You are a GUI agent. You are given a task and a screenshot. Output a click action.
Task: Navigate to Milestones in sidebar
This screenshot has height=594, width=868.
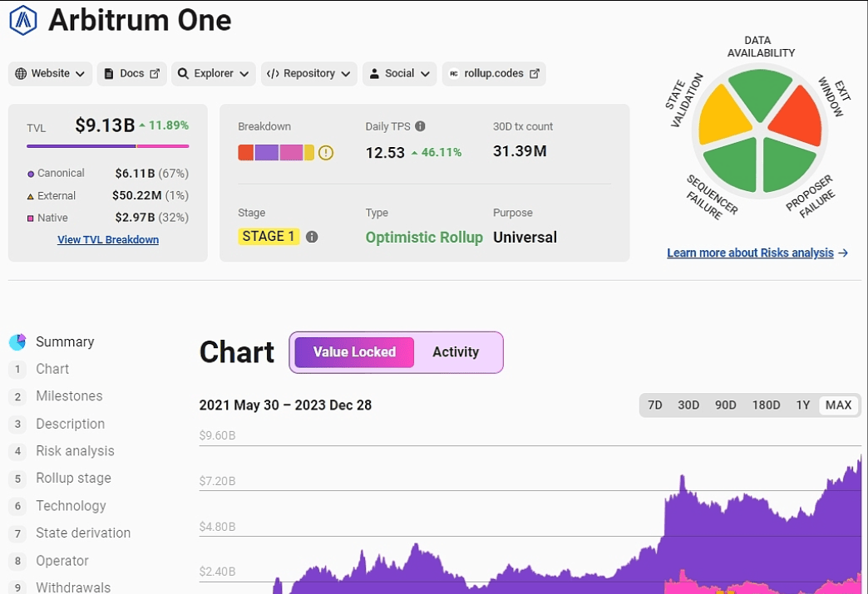(x=69, y=396)
